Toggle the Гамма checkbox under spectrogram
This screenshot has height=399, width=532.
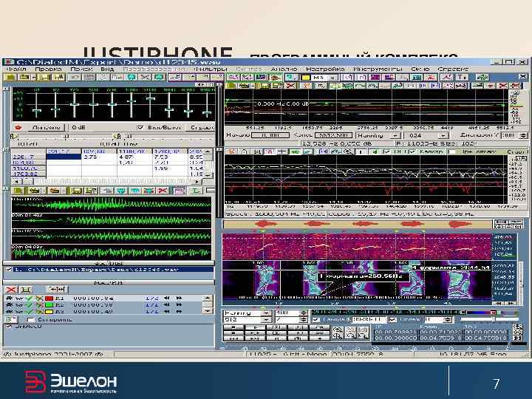(x=316, y=320)
